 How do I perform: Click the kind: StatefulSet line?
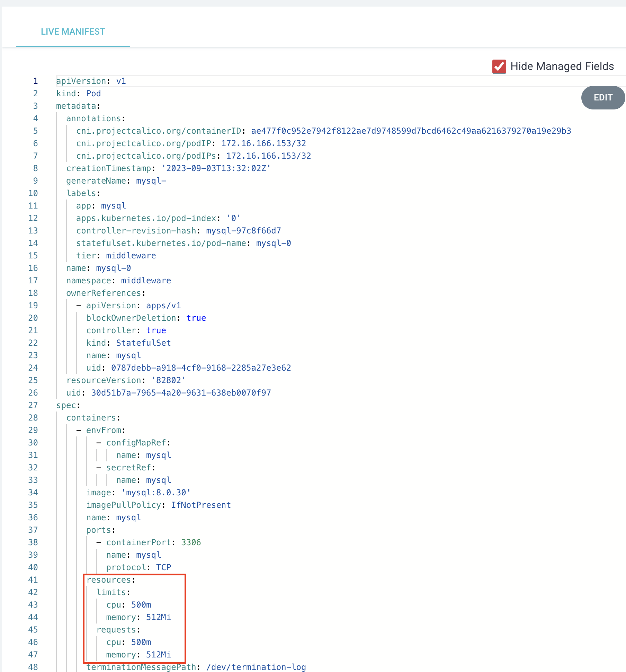coord(129,343)
